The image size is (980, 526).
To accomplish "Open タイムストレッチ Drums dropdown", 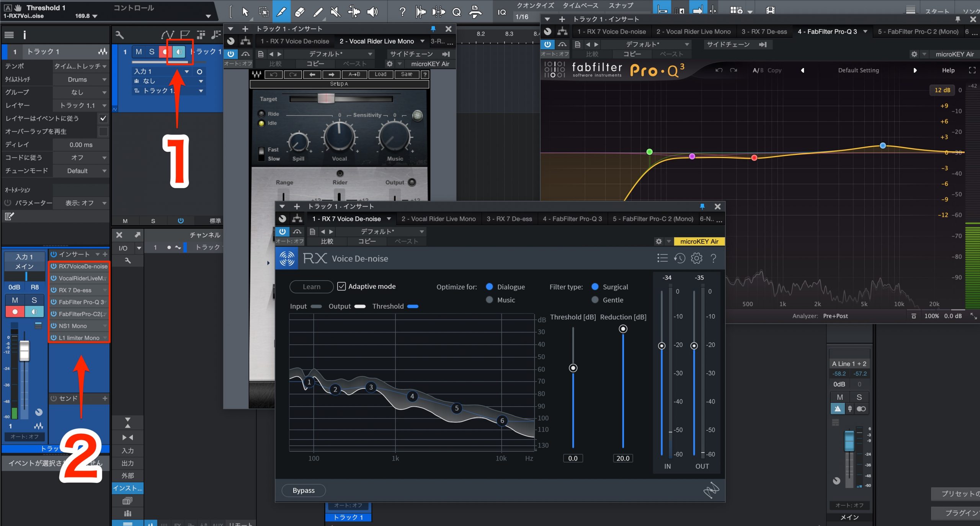I will (81, 80).
